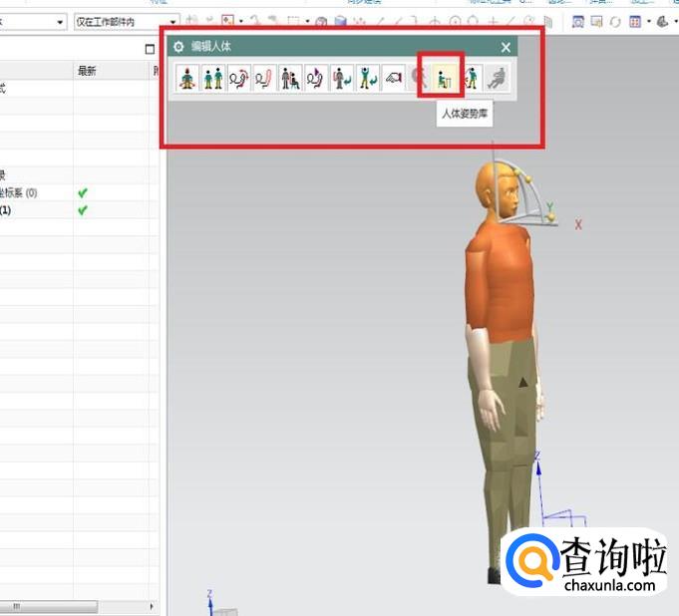Click the icon right of the posture library
679x616 pixels.
(x=471, y=78)
